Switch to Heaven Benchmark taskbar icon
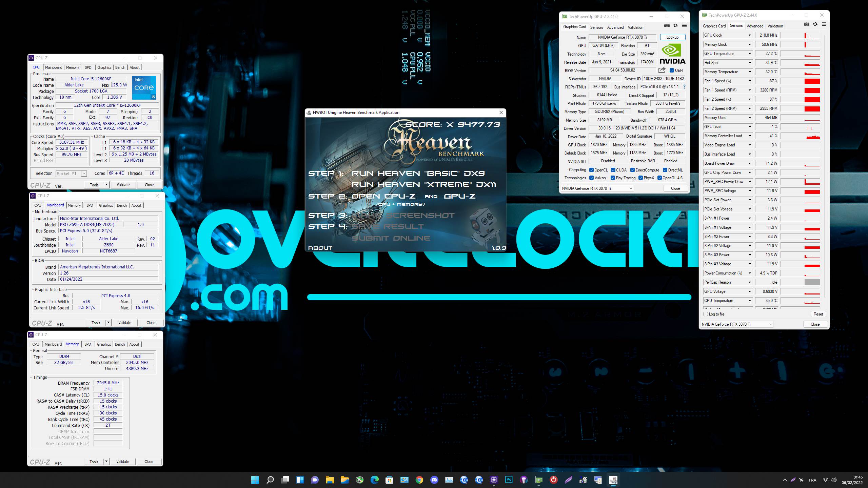Image resolution: width=868 pixels, height=488 pixels. (x=613, y=480)
